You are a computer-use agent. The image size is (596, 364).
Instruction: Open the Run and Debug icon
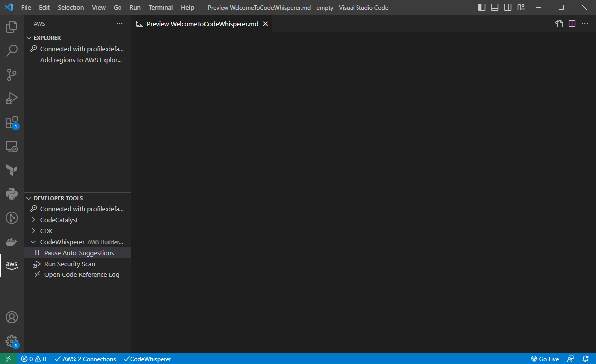click(x=12, y=98)
